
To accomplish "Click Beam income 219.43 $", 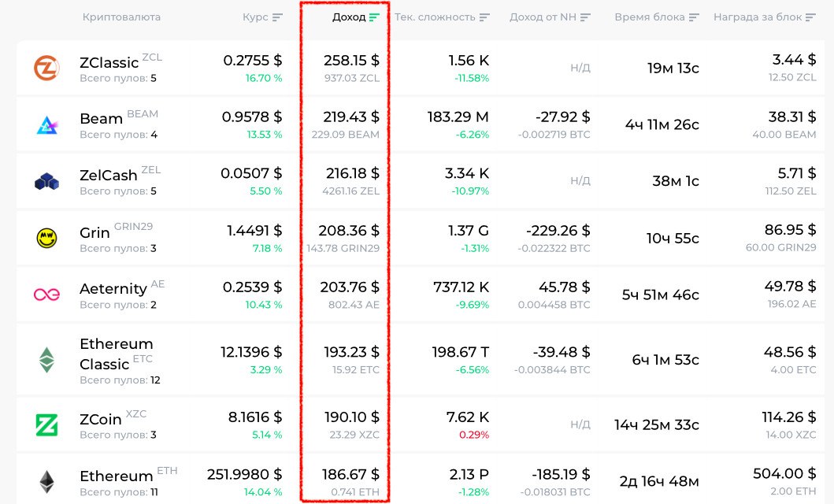I will point(351,117).
